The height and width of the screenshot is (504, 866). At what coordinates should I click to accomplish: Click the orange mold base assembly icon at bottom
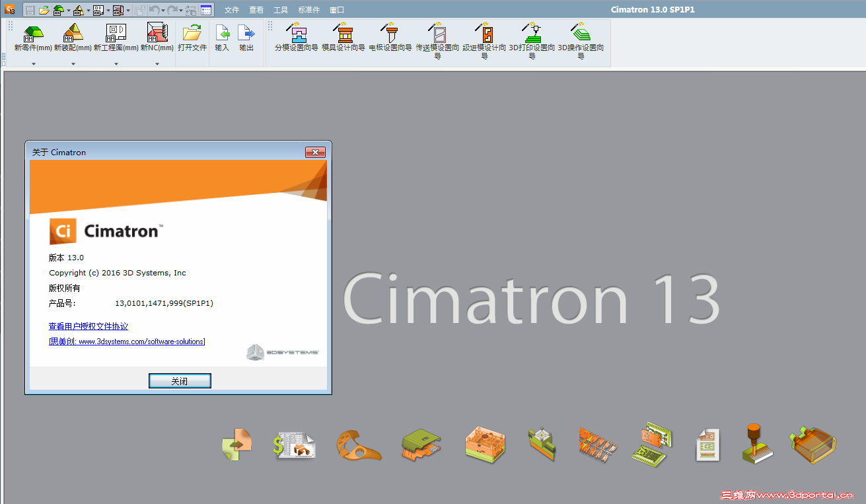point(485,444)
